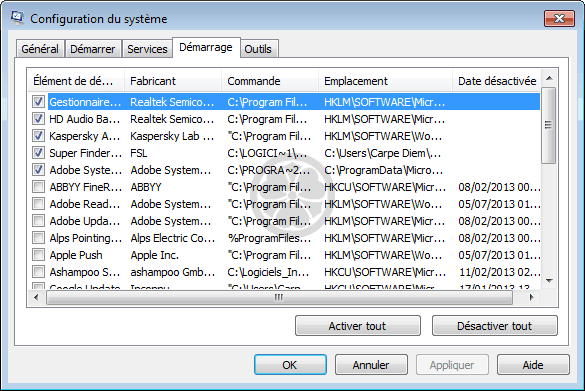Click the vertical scrollbar thumb
This screenshot has width=585, height=391.
[548, 125]
